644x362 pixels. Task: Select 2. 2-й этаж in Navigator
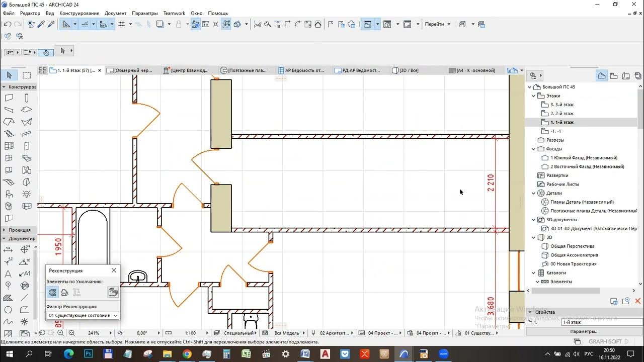point(562,114)
